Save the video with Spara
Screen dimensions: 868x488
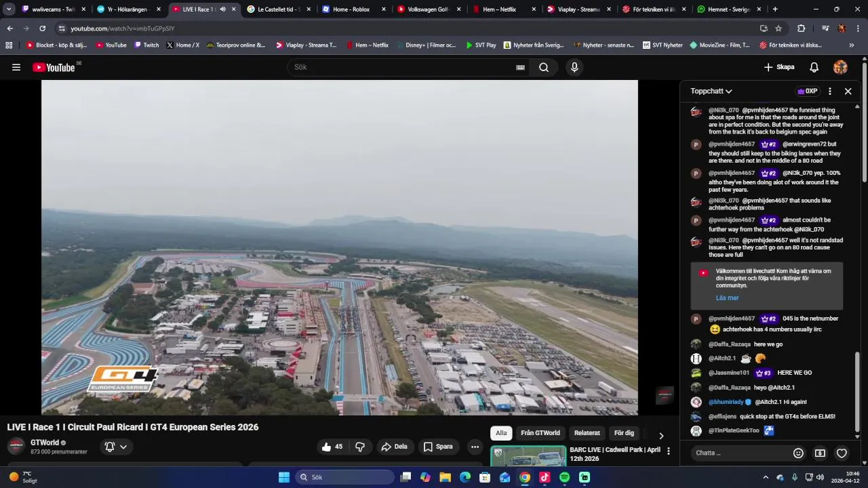438,447
